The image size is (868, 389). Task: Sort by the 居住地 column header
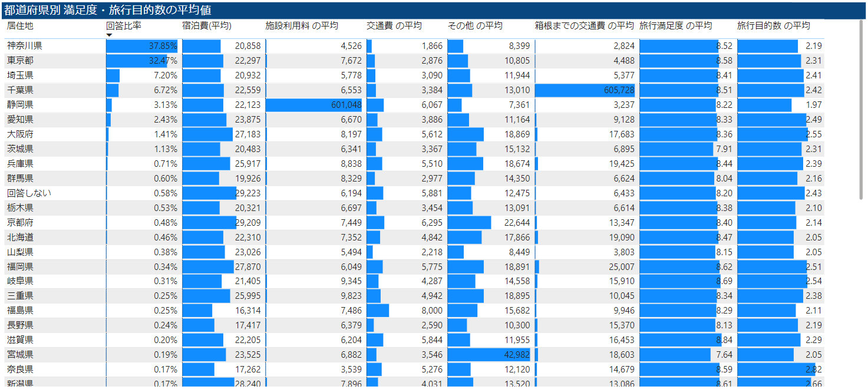pos(20,26)
